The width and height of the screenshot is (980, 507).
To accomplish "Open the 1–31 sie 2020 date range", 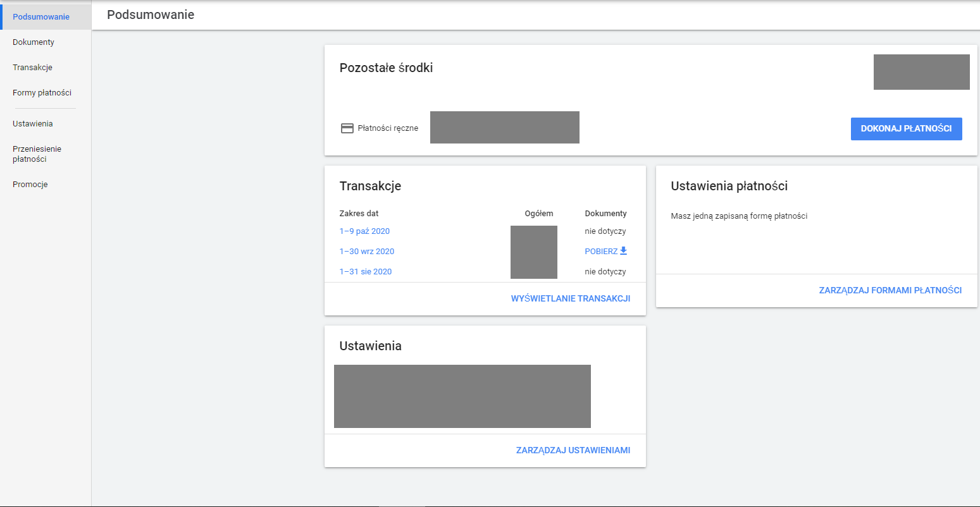I will (366, 272).
